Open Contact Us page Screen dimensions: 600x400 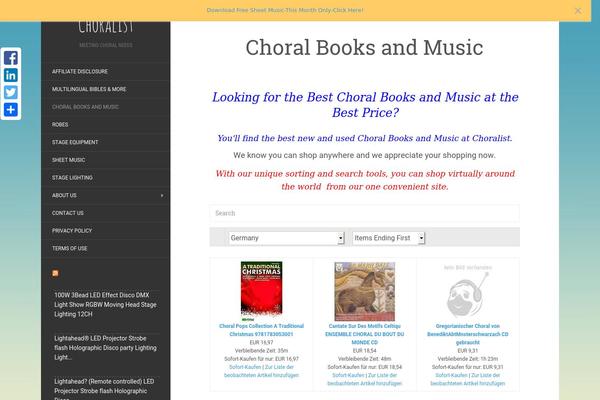tap(68, 213)
